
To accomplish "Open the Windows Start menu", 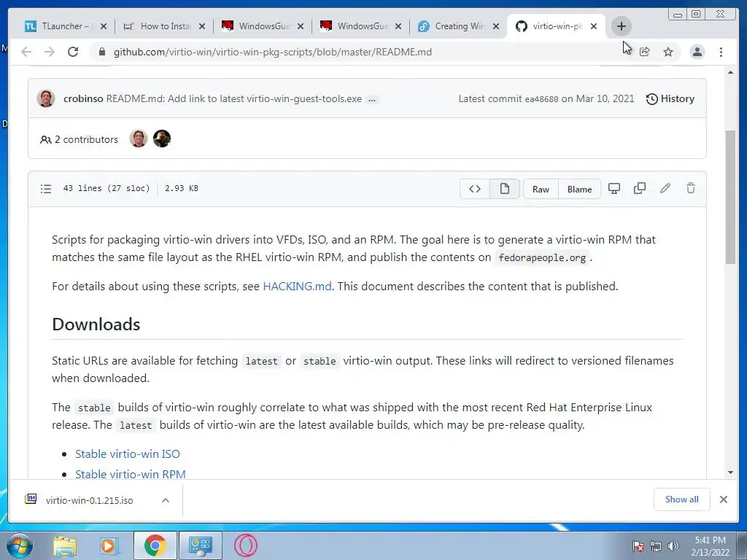I will 20,545.
